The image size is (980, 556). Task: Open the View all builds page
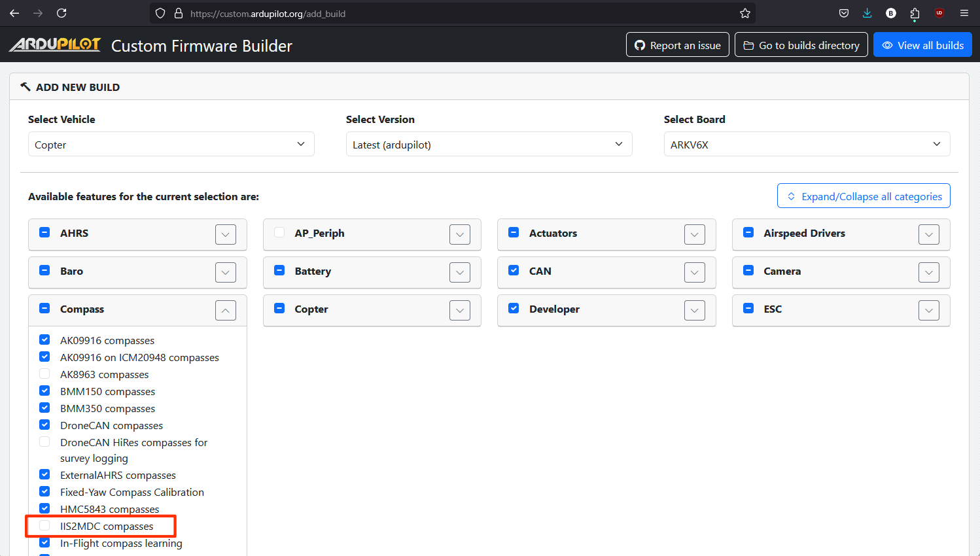click(x=922, y=45)
